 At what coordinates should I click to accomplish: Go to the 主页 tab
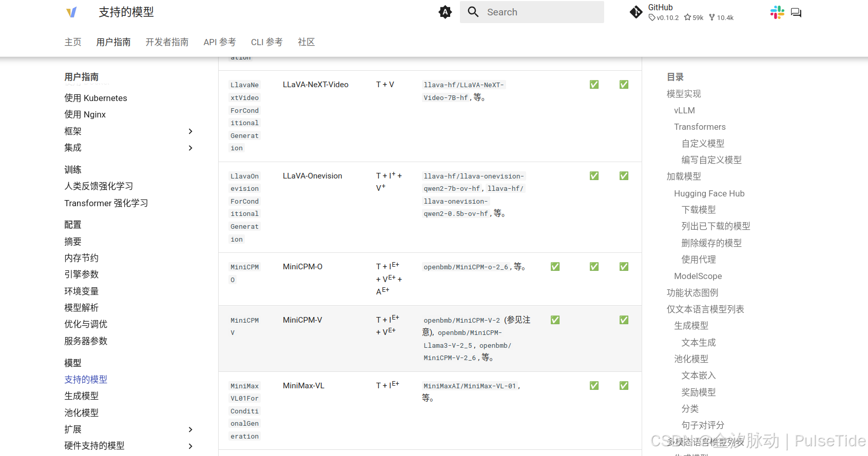tap(73, 42)
